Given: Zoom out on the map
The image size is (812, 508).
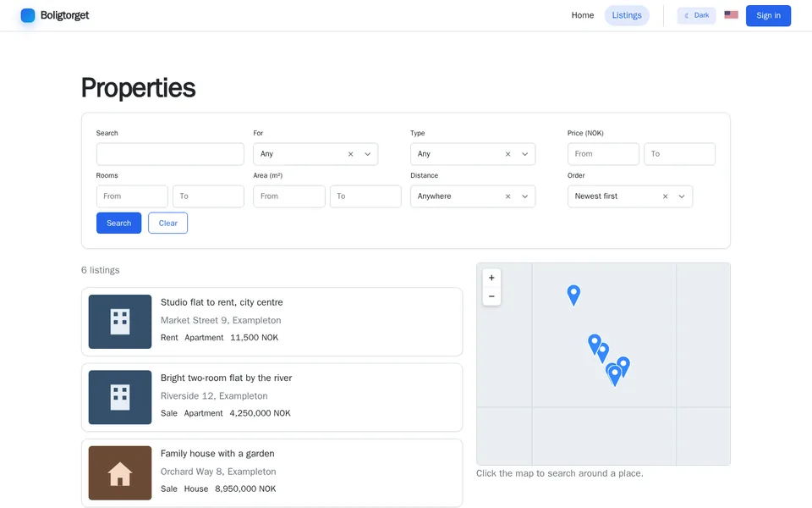Looking at the screenshot, I should pos(491,296).
